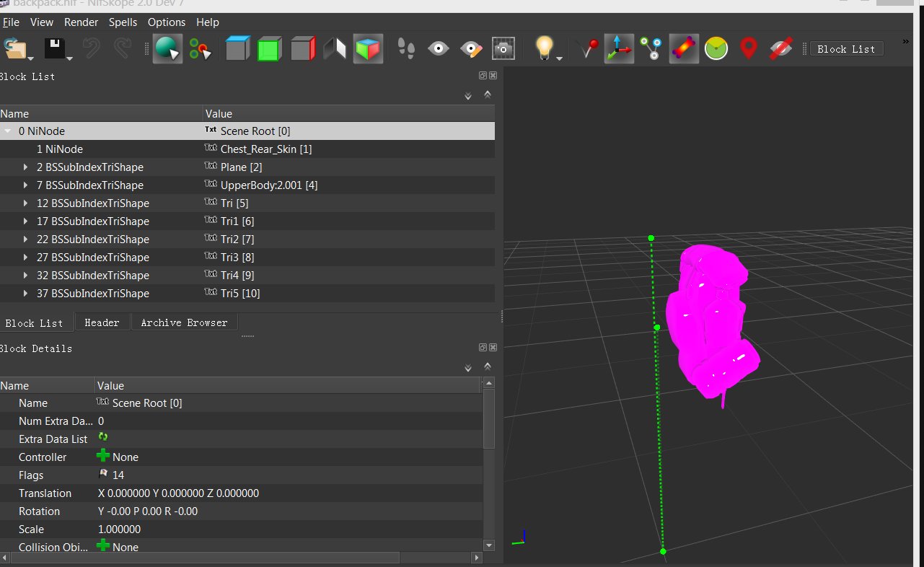Open the Spells menu

click(x=123, y=22)
